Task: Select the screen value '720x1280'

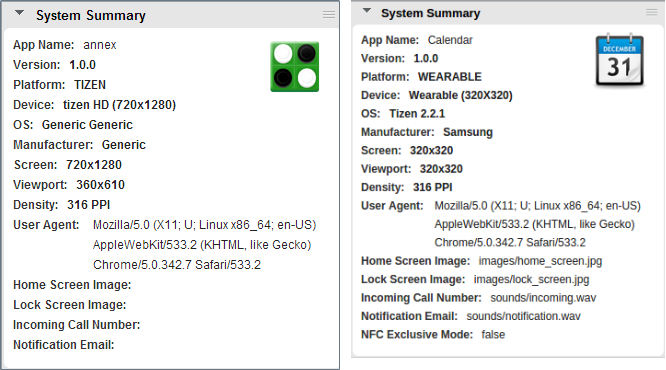Action: point(94,165)
